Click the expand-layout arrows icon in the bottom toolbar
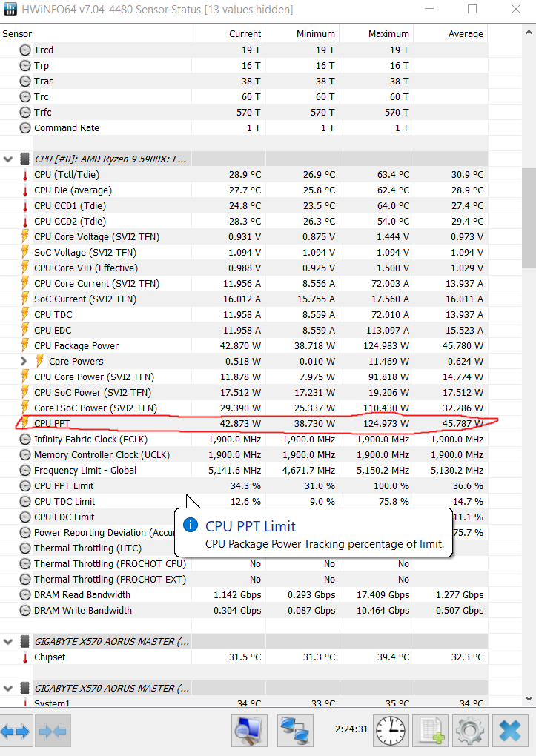This screenshot has height=756, width=536. click(16, 731)
